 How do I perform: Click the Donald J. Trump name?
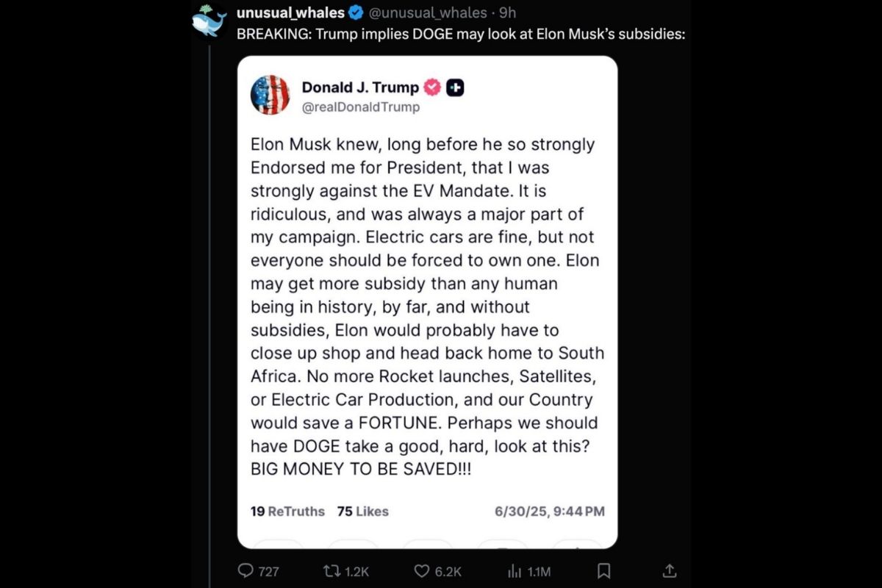point(360,87)
